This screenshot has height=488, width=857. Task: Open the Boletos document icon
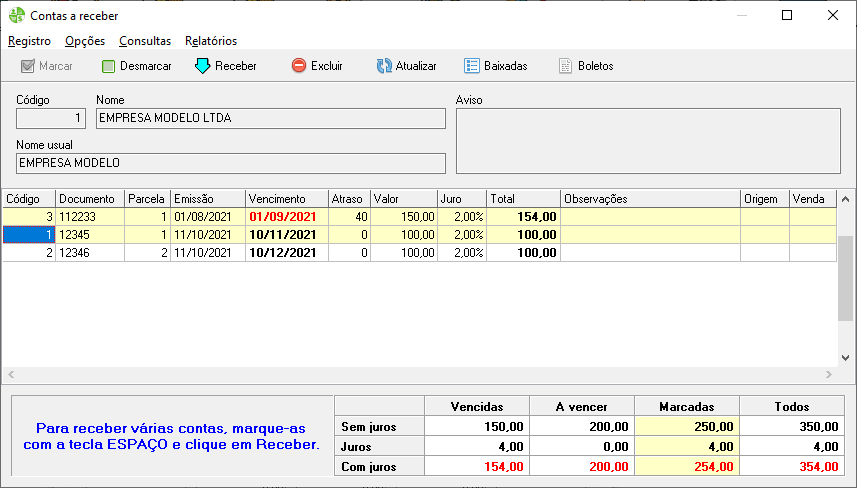[566, 66]
